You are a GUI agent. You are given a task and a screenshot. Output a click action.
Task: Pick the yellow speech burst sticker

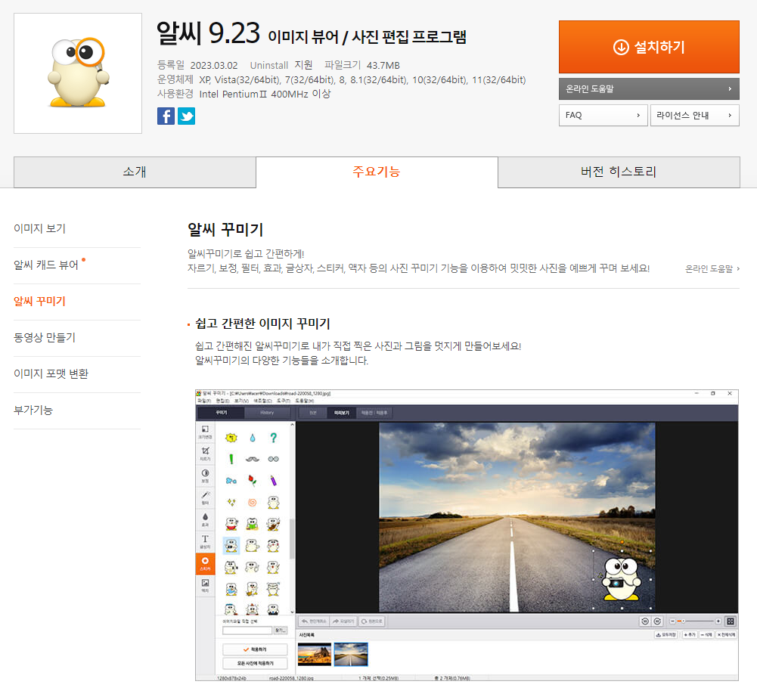231,438
